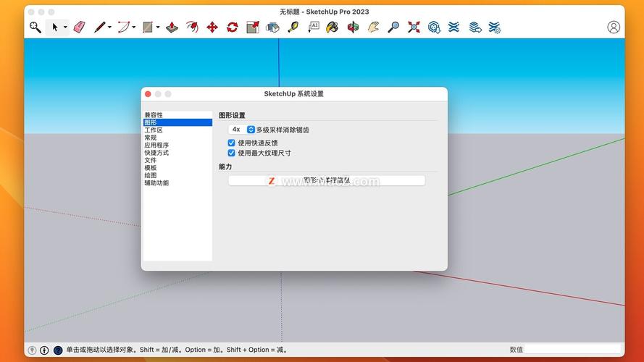Activate the Orbit tool

click(353, 28)
